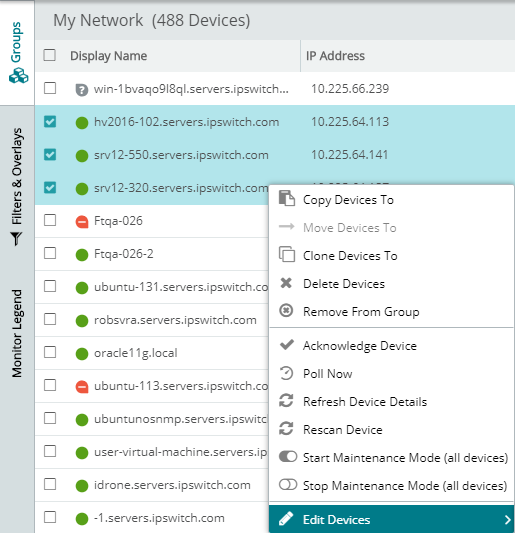Toggle the select-all checkbox in header
Screen dimensions: 515x533
pyautogui.click(x=50, y=55)
